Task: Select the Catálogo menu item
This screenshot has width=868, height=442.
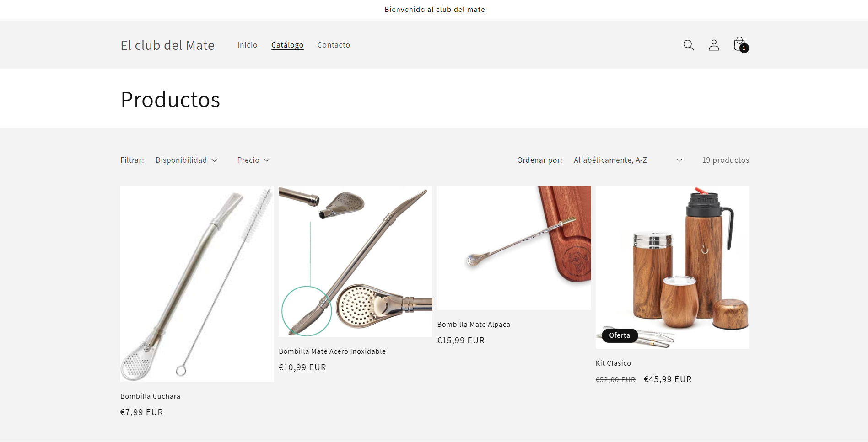Action: [287, 45]
